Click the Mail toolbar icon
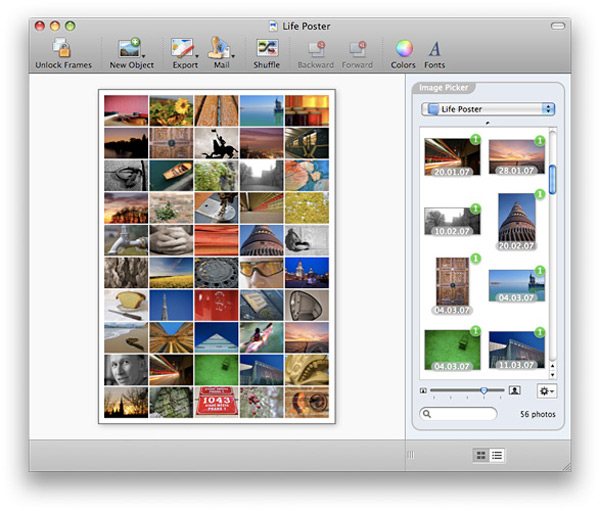Image resolution: width=600 pixels, height=511 pixels. click(x=221, y=48)
